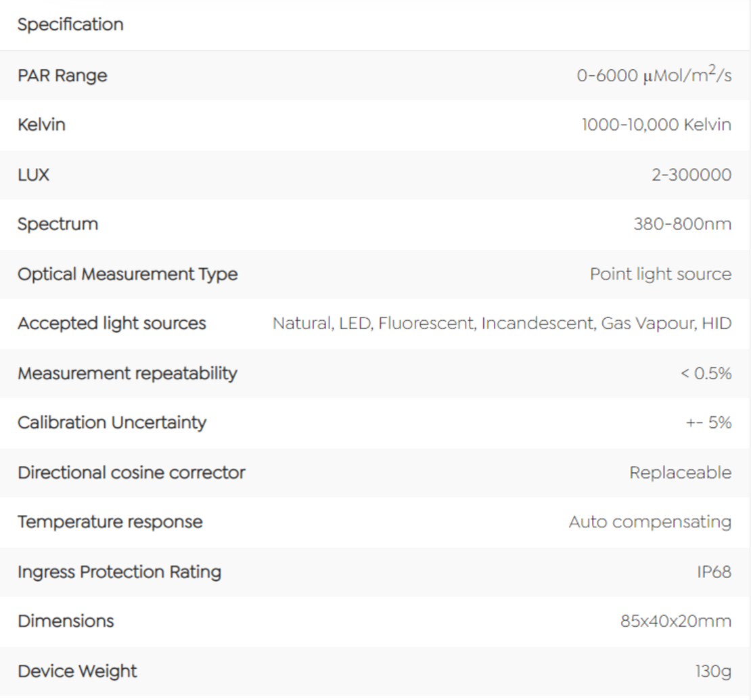
Task: Select the Kelvin row label
Action: click(x=42, y=125)
